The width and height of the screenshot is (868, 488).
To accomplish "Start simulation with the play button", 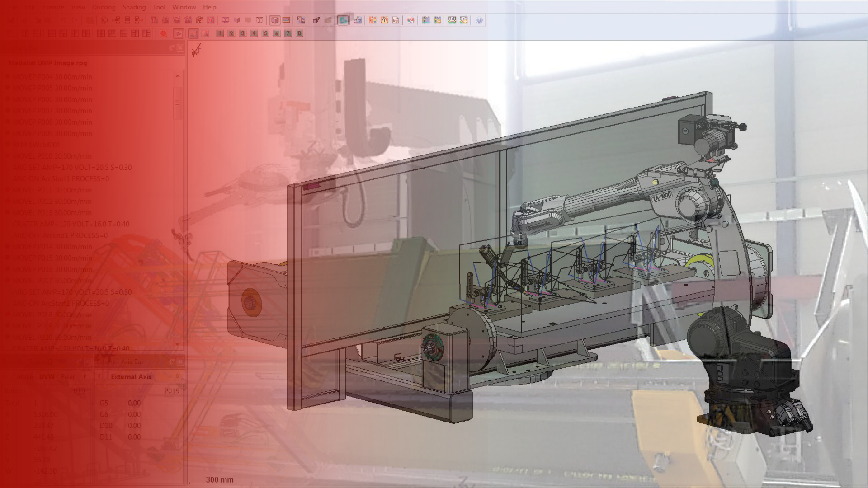I will [179, 33].
